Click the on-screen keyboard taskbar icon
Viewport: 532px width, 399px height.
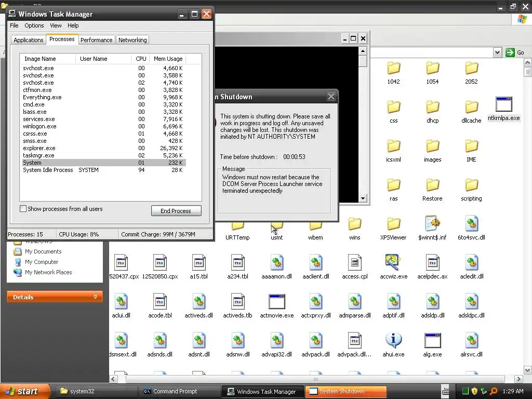[445, 391]
